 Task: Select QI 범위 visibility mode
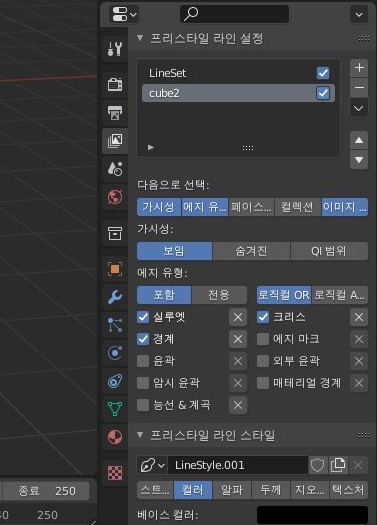pos(329,251)
